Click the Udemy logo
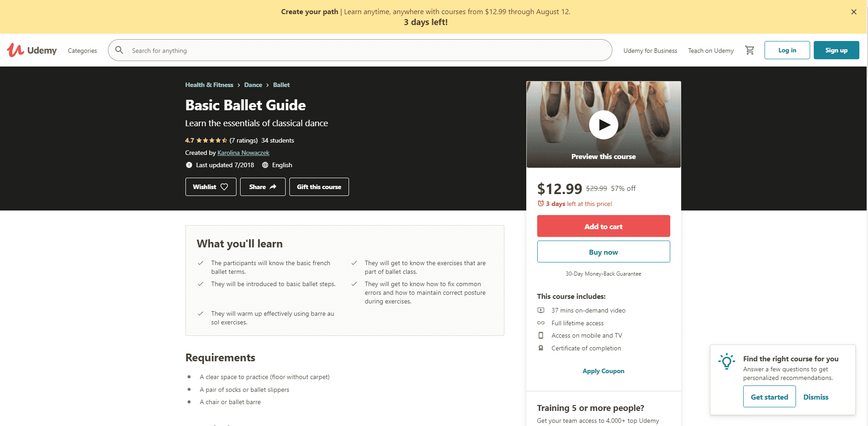 (32, 50)
